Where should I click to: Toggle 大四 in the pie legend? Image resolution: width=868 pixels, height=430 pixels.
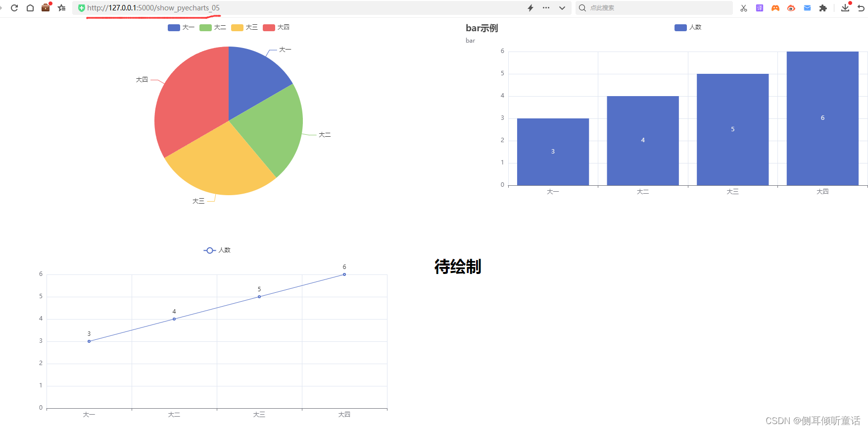276,27
